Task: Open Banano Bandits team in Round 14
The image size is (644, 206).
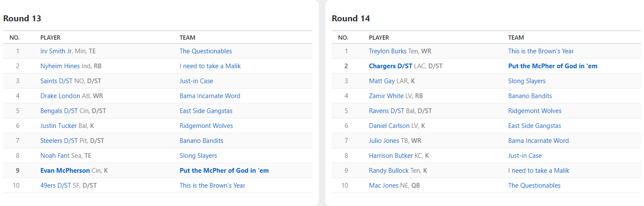Action: point(530,96)
